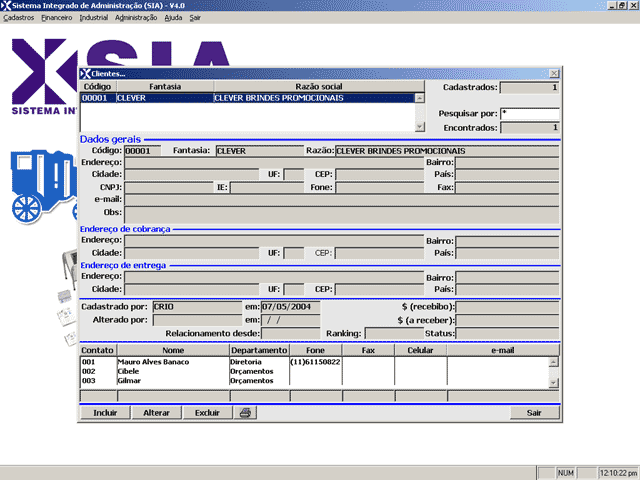Click the Sair button in Clientes window
The width and height of the screenshot is (640, 480).
pyautogui.click(x=534, y=412)
